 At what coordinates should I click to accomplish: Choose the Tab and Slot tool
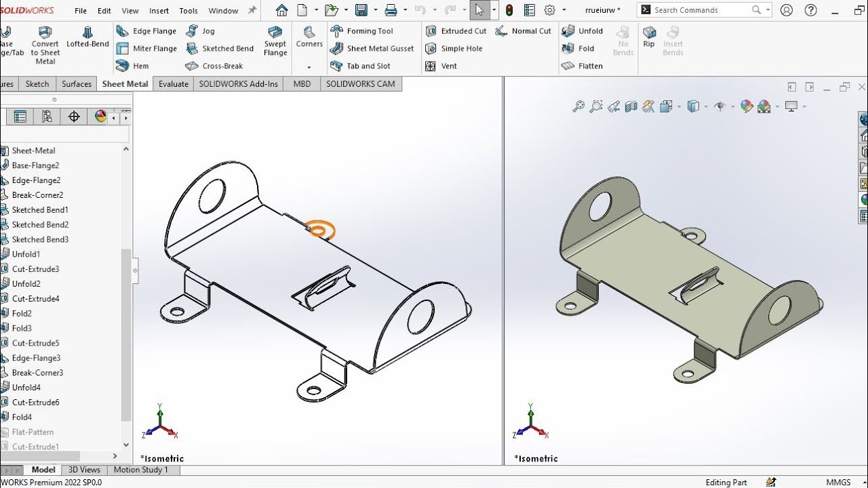click(x=360, y=66)
